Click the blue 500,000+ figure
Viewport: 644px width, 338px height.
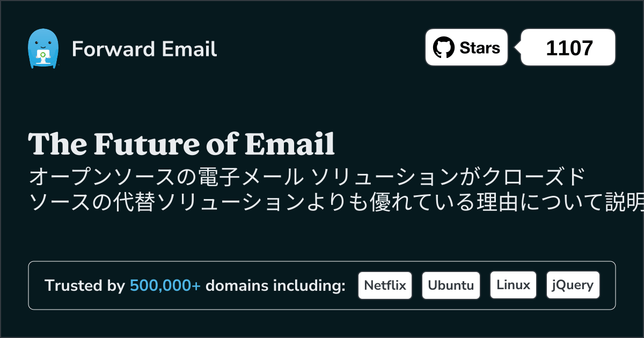pos(165,285)
